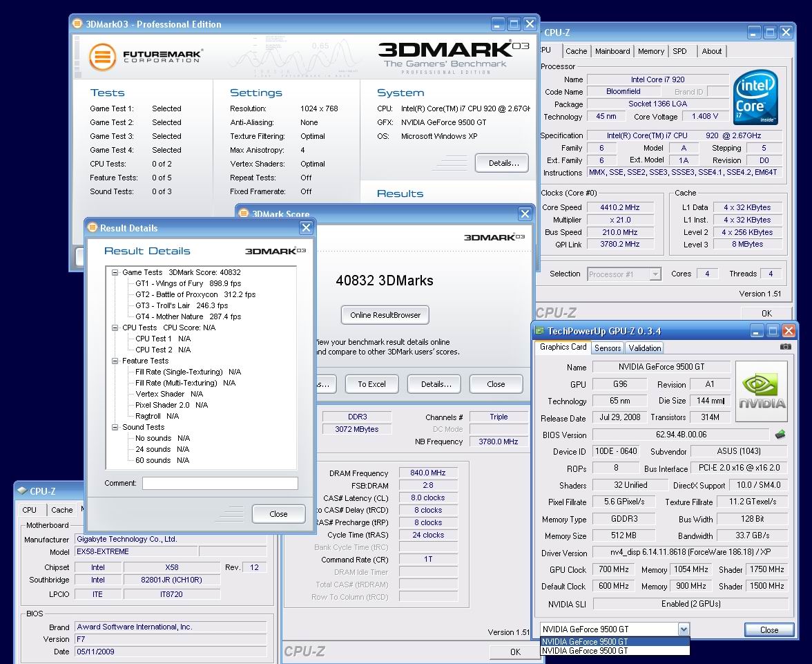812x664 pixels.
Task: Select the Pixel Shader 2.0 tree row
Action: (171, 405)
